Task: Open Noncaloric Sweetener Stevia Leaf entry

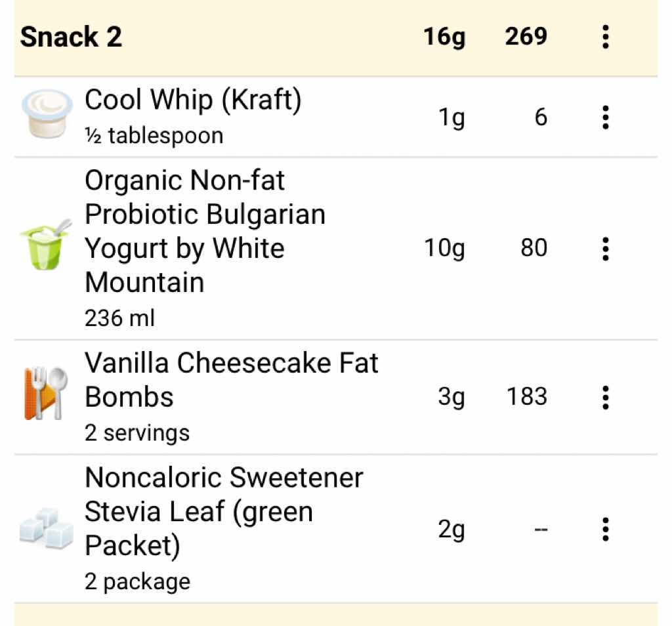Action: pyautogui.click(x=223, y=511)
